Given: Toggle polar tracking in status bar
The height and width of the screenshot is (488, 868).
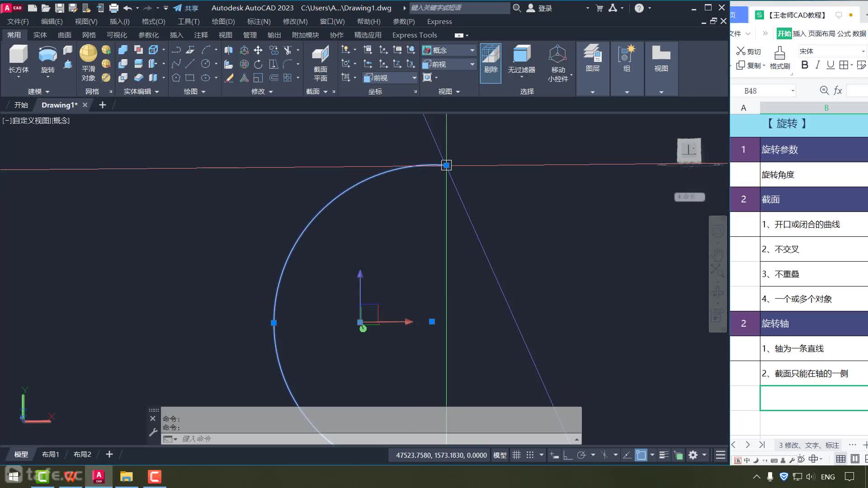Looking at the screenshot, I should (582, 455).
